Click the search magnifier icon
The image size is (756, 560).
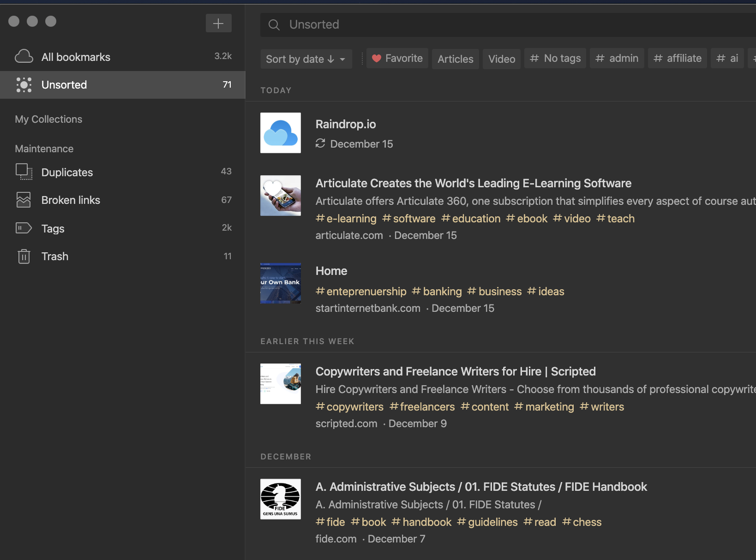(x=274, y=25)
